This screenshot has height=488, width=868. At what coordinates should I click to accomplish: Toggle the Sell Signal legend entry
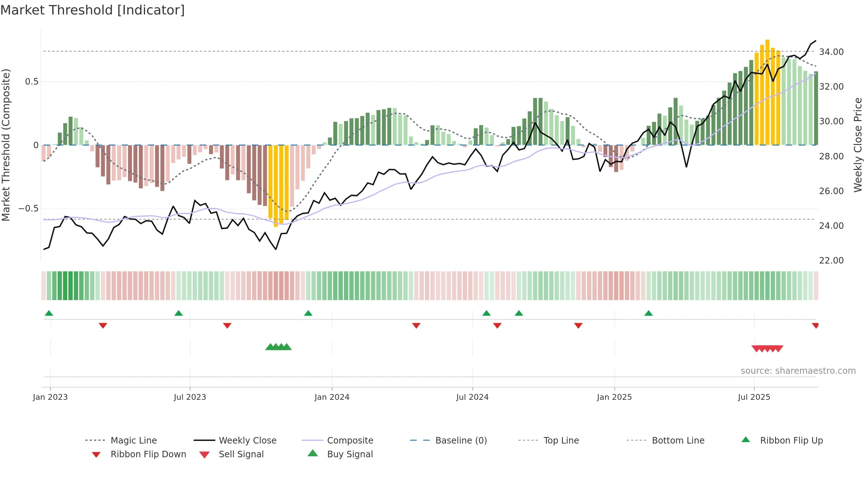point(231,454)
